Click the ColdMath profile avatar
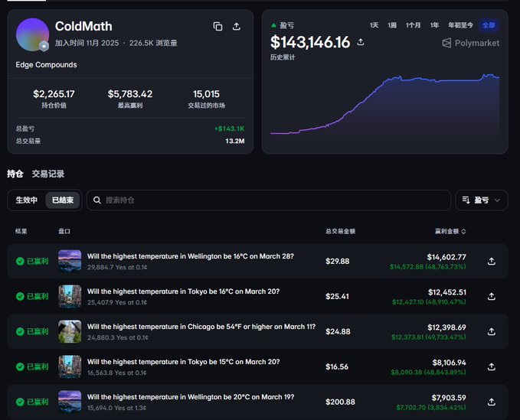The width and height of the screenshot is (520, 420). click(x=32, y=34)
